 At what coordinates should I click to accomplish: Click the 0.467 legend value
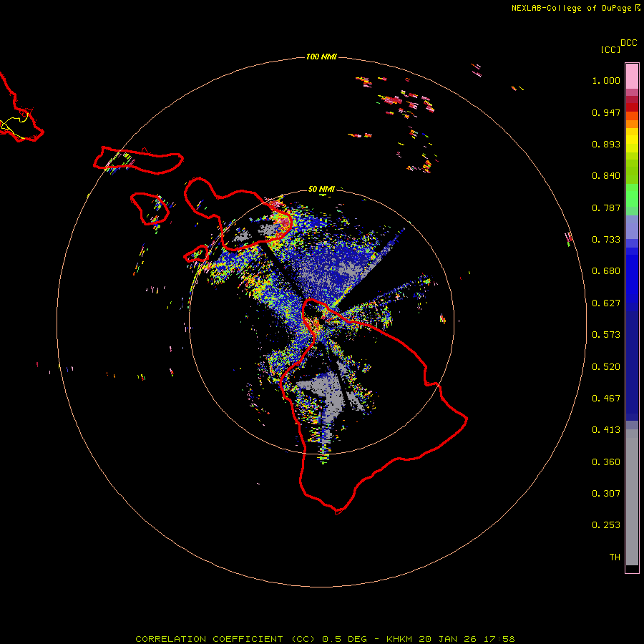(x=606, y=399)
